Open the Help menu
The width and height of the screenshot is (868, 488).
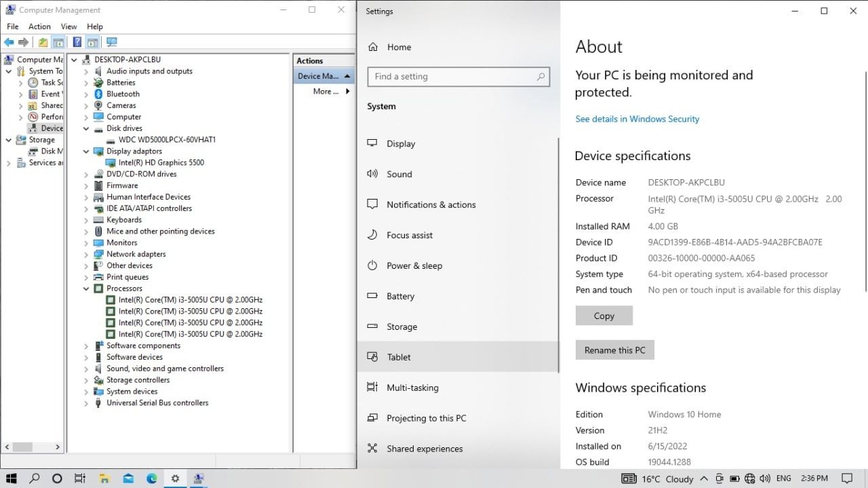95,26
